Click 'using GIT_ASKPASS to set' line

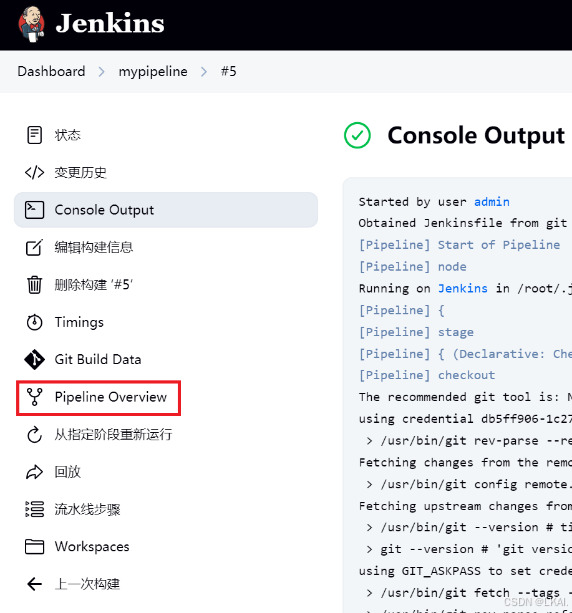[465, 571]
